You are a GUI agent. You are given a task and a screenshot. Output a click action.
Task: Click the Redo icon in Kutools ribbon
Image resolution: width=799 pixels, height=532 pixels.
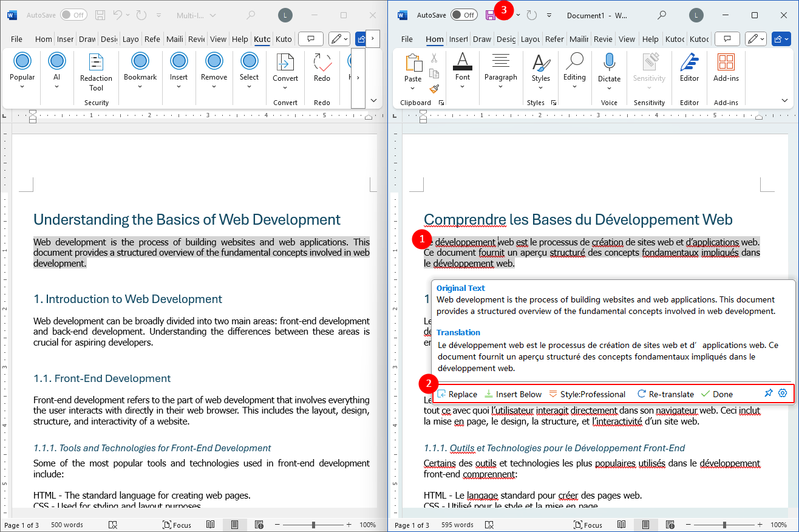click(322, 68)
